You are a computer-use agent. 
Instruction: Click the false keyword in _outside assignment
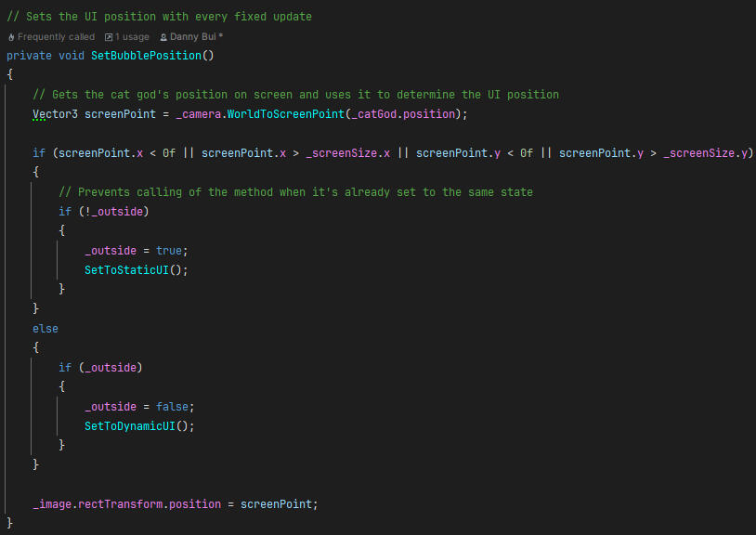(176, 407)
